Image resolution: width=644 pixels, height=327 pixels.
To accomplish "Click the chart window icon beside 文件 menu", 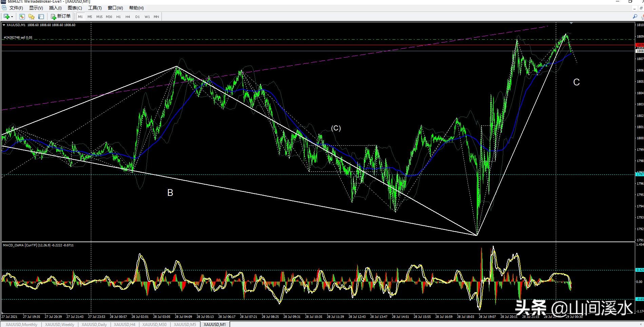I will 4,7.
